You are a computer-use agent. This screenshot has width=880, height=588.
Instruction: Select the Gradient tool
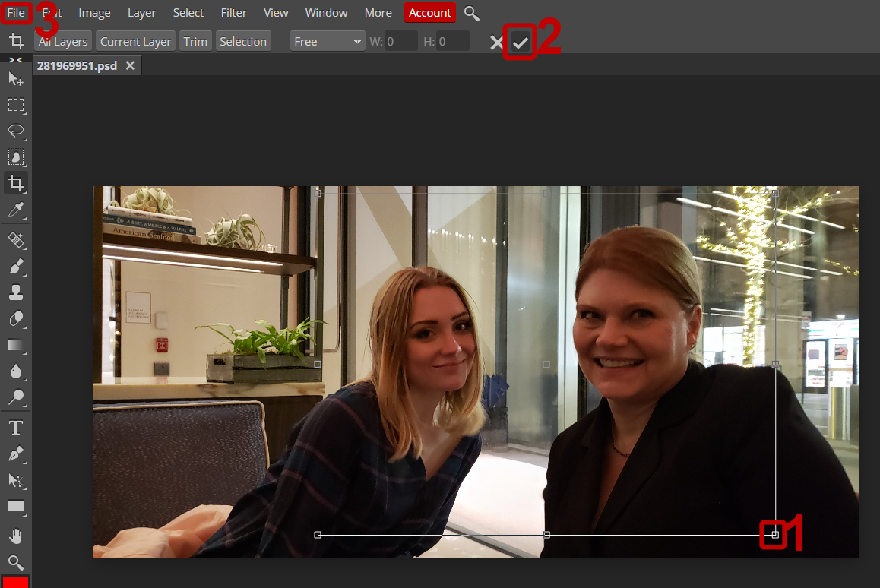16,345
